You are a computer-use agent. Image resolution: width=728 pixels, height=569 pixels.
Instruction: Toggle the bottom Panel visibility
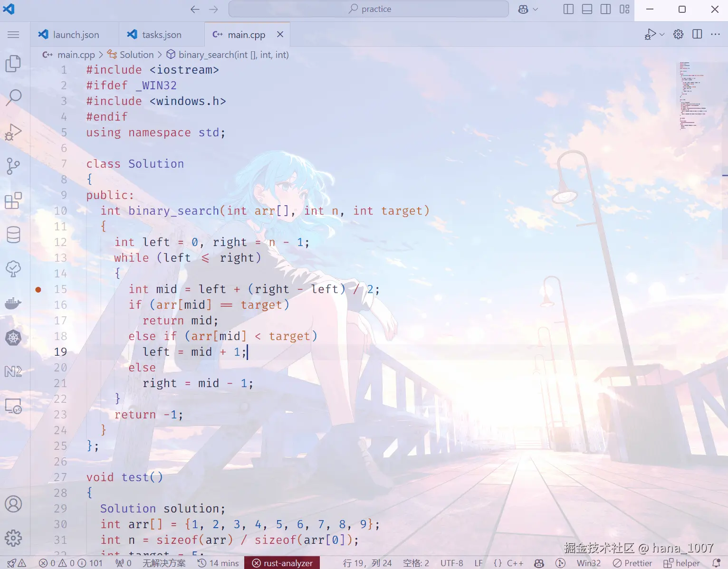(x=587, y=9)
